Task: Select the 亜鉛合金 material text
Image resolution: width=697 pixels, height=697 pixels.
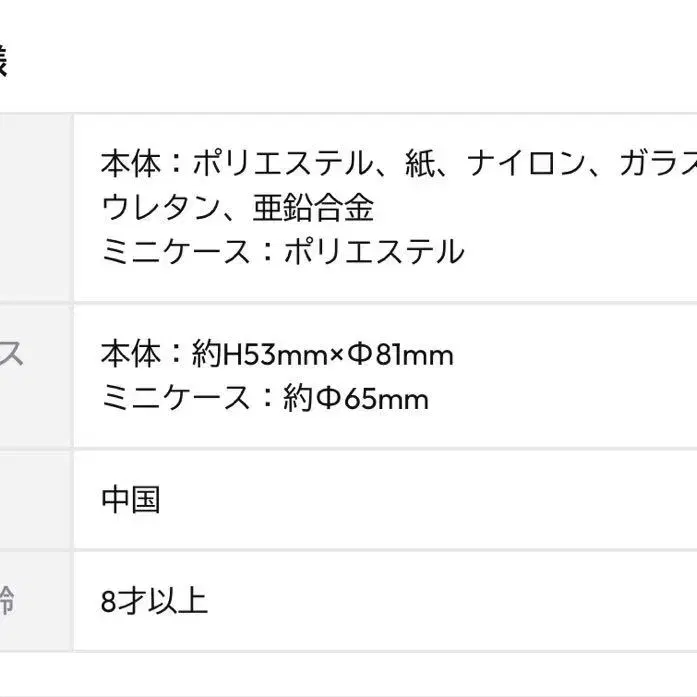Action: [313, 208]
